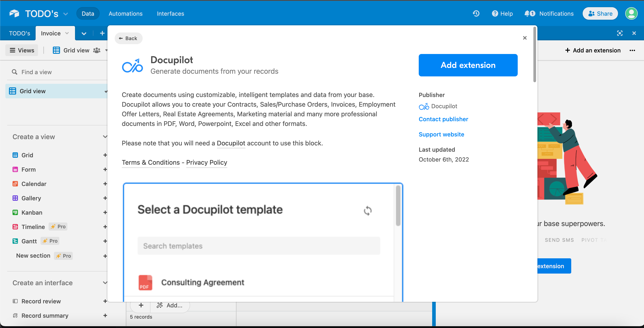Open Contact publisher link

coord(443,119)
